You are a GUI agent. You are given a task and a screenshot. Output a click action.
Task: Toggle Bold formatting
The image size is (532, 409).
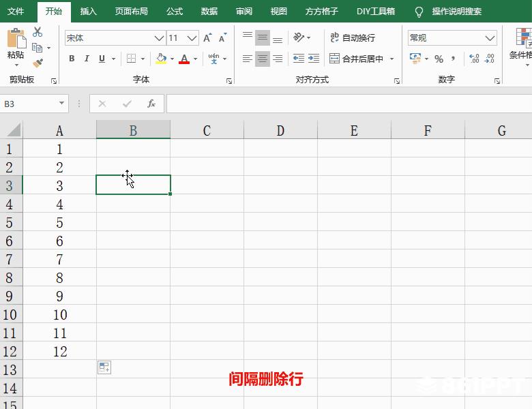[x=72, y=59]
